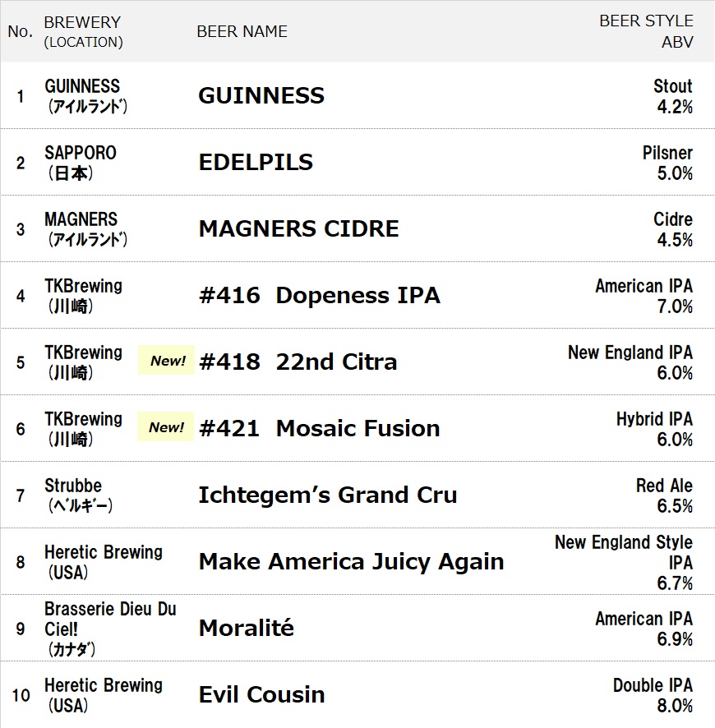Click Brasserie Dieu Du Ciel! brewery name

pos(110,619)
